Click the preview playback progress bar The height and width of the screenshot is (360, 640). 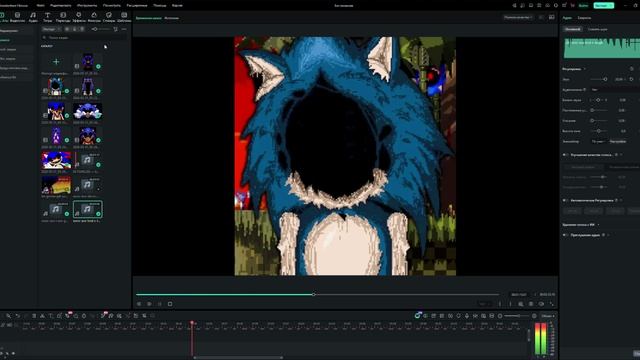(317, 294)
